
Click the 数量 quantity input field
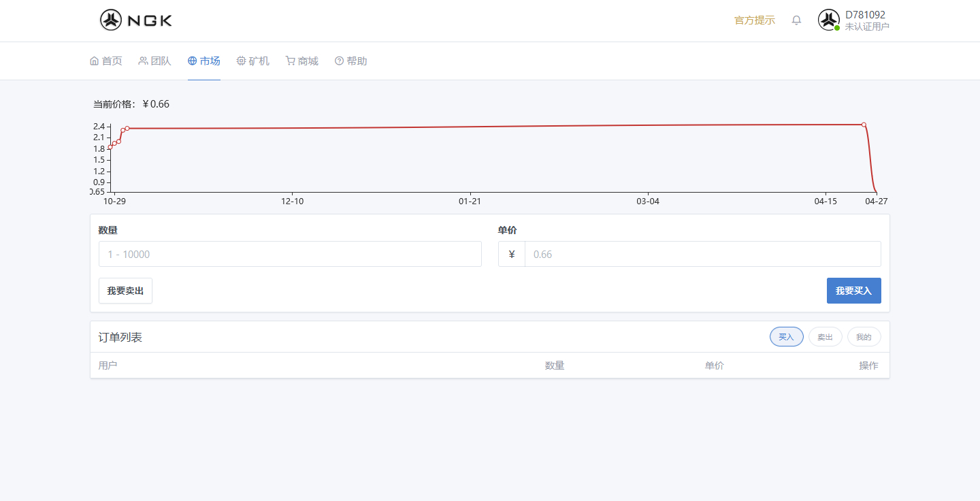290,254
